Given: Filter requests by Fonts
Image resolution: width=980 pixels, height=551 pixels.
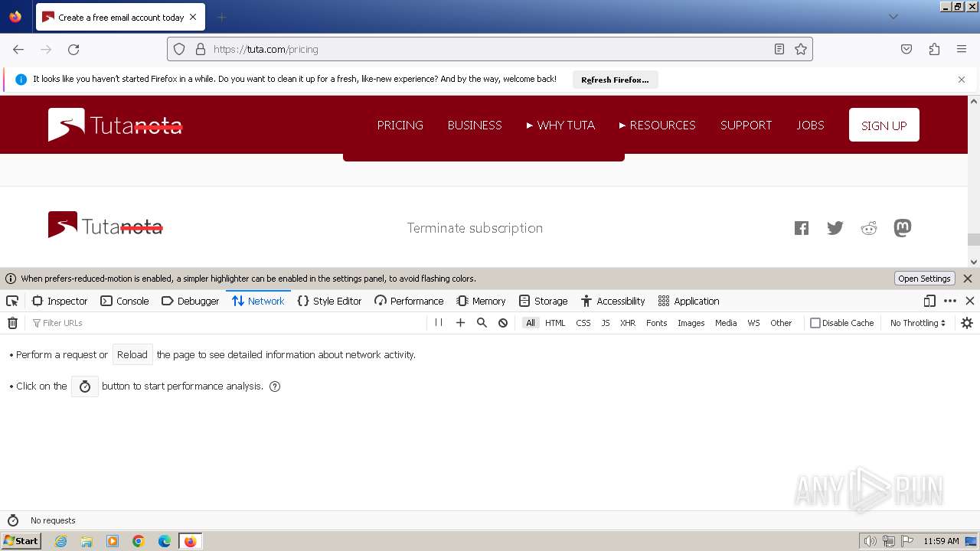Looking at the screenshot, I should point(656,323).
